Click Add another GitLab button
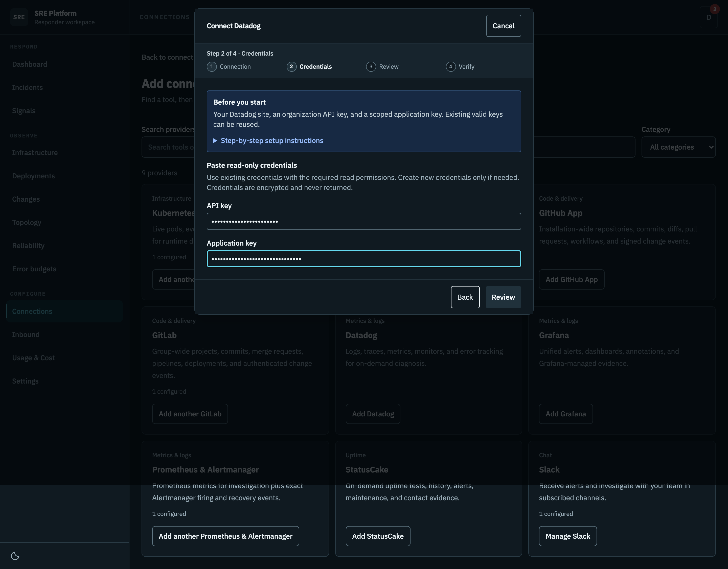Image resolution: width=728 pixels, height=569 pixels. (x=190, y=414)
